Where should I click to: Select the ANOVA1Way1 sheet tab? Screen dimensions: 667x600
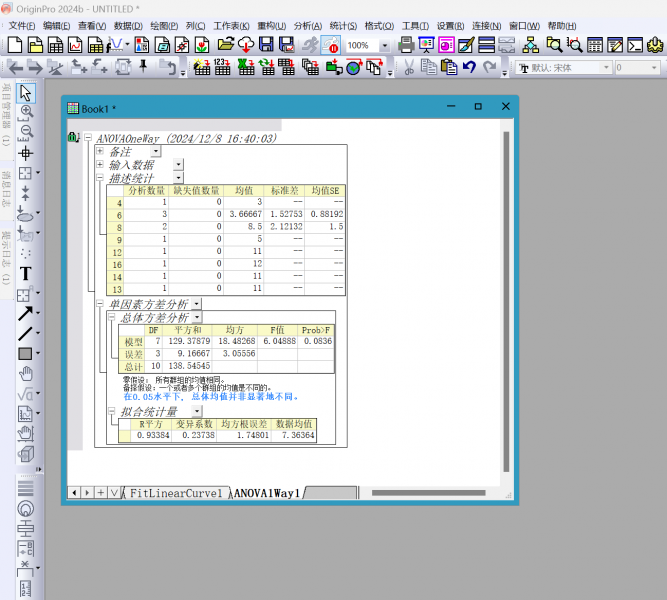coord(267,493)
